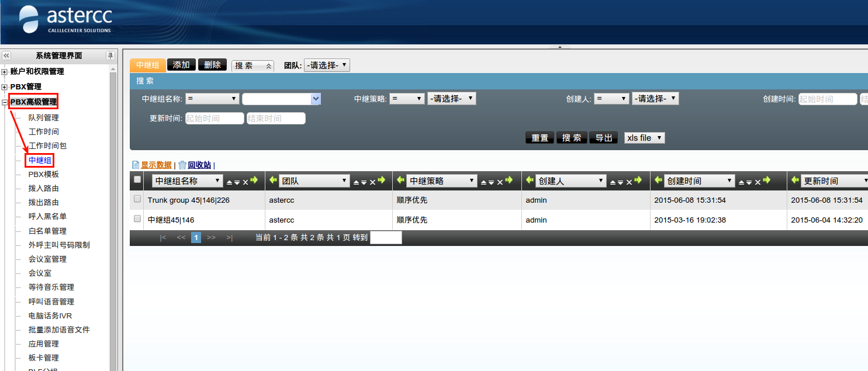Select 队列管理 from the sidebar
Screen dimensions: 868x371
tap(44, 117)
